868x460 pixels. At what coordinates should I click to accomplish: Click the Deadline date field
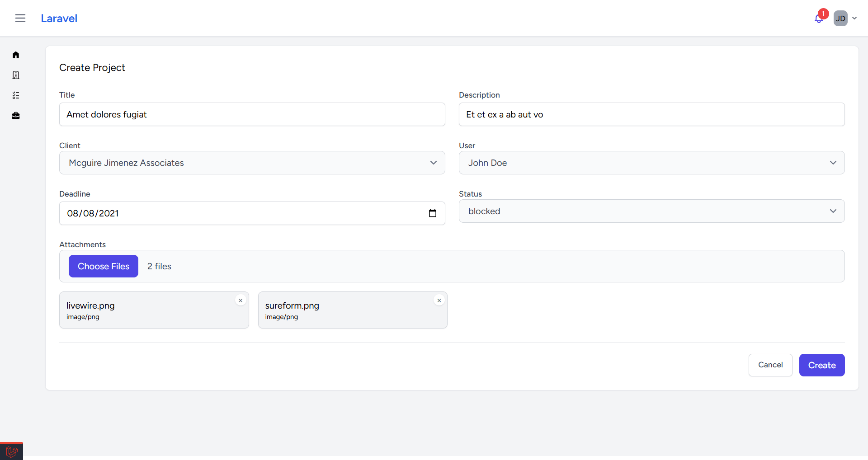coord(252,213)
